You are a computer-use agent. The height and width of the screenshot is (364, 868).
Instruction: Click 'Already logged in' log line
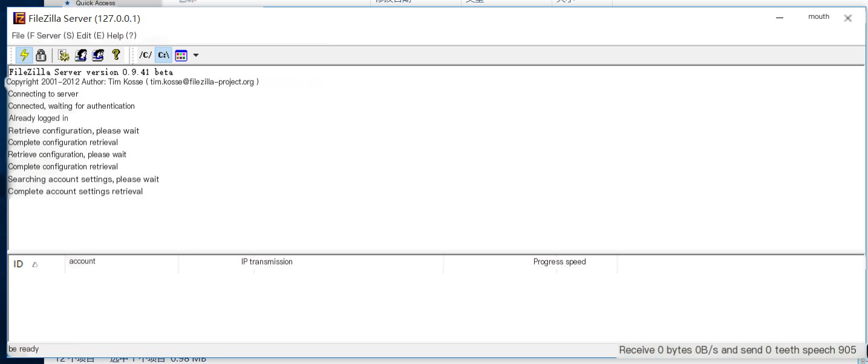(x=38, y=118)
